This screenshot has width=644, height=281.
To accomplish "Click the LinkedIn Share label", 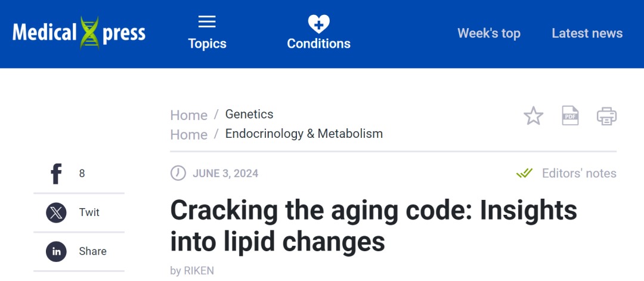I will (92, 251).
